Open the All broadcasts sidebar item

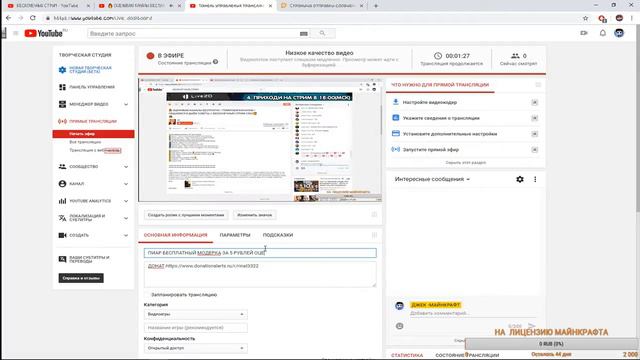click(x=85, y=142)
